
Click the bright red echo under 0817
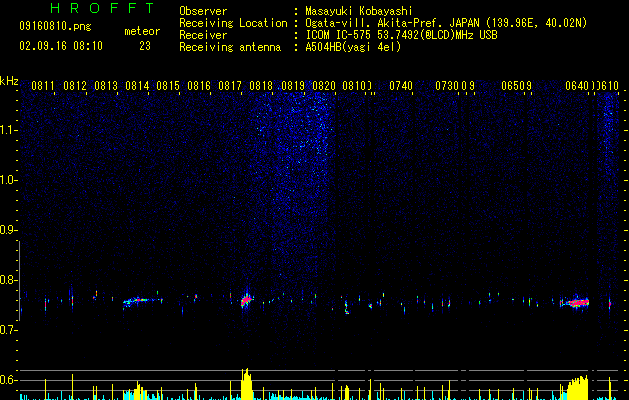[x=246, y=300]
